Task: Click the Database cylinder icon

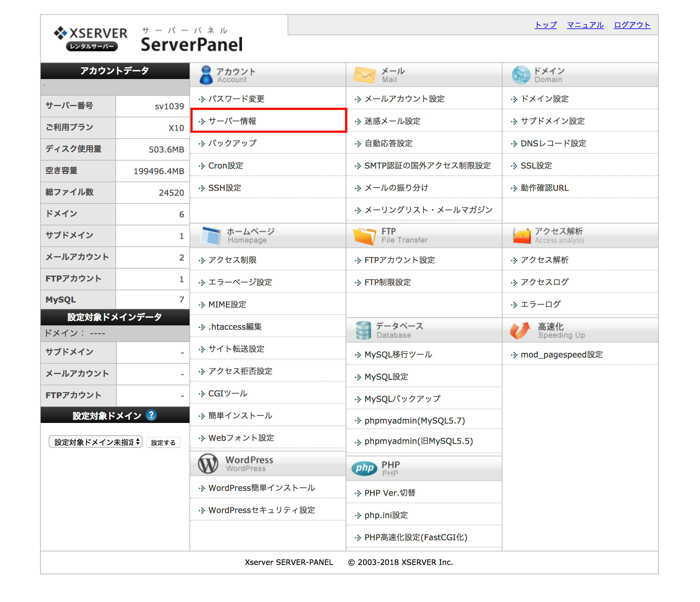Action: (x=364, y=330)
